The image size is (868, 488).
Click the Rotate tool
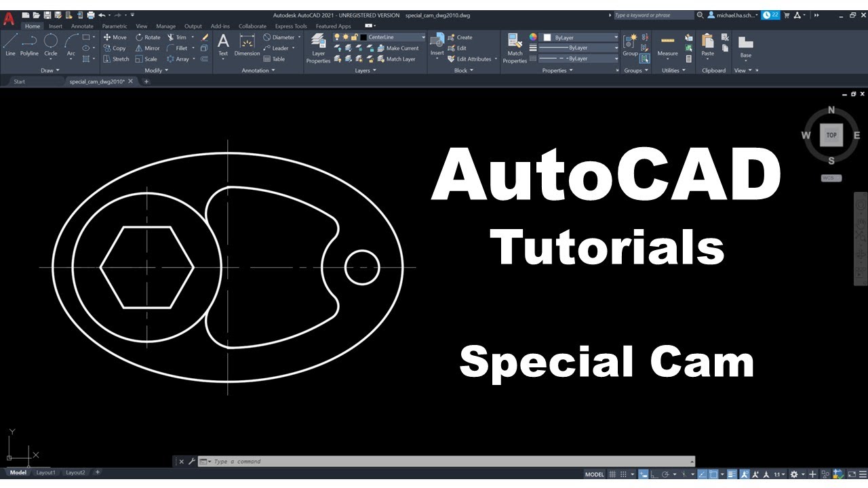click(x=149, y=37)
